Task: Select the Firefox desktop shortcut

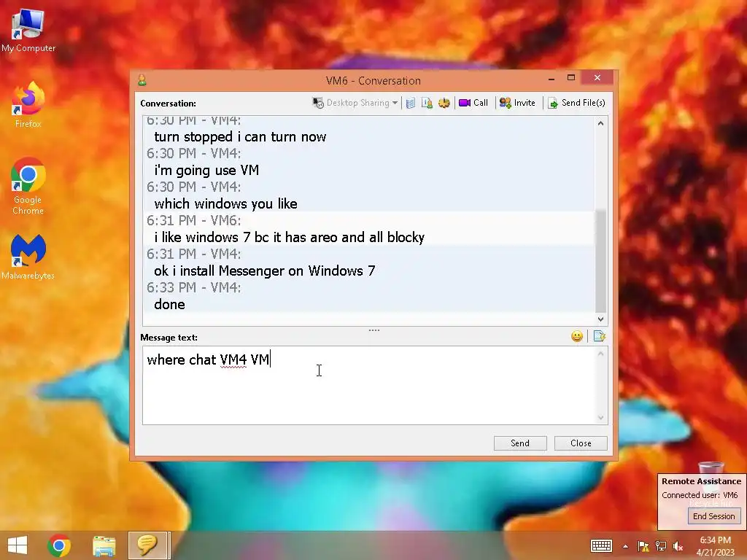Action: [28, 105]
